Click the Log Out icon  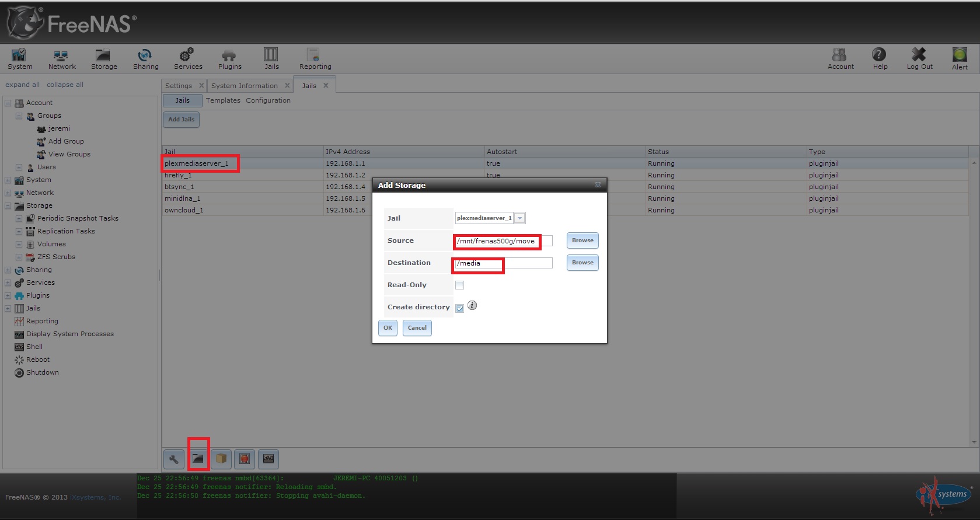tap(919, 59)
